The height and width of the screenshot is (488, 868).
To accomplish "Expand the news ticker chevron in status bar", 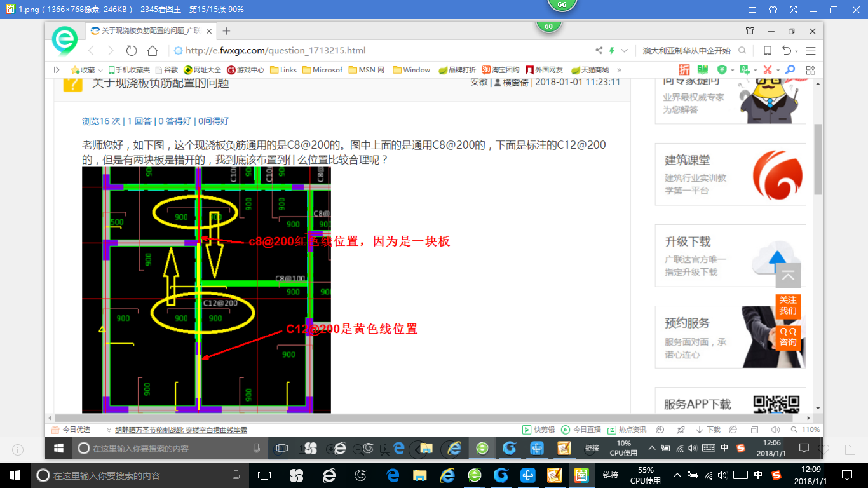I will [109, 430].
